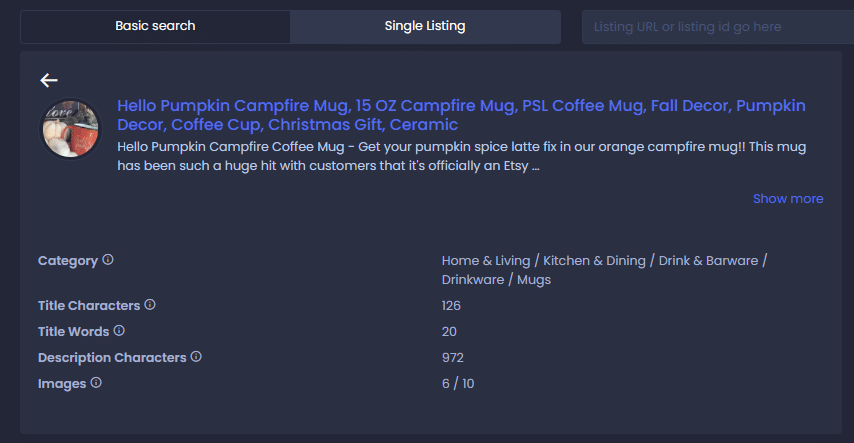Click the 972 description characters value
The width and height of the screenshot is (854, 443).
(453, 357)
